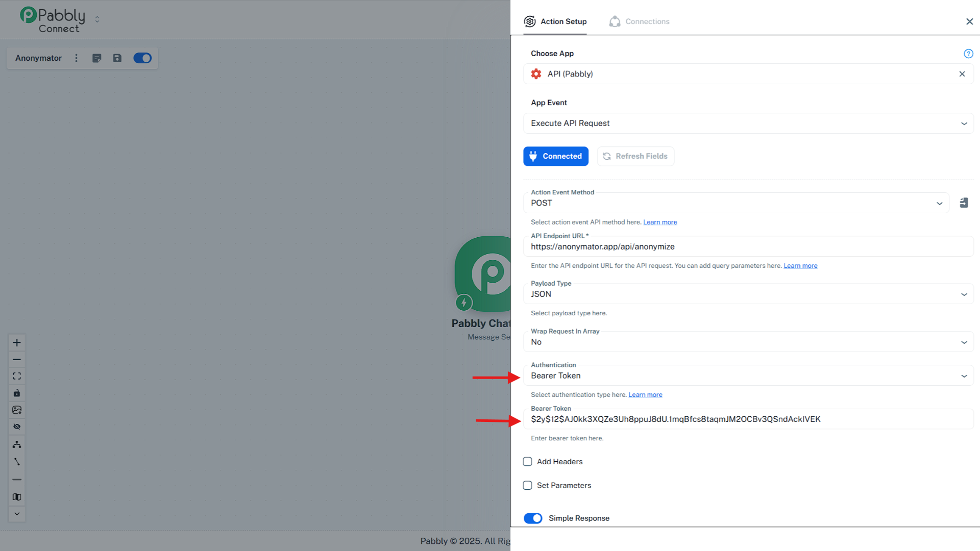Select the lock icon on left sidebar

(x=17, y=393)
